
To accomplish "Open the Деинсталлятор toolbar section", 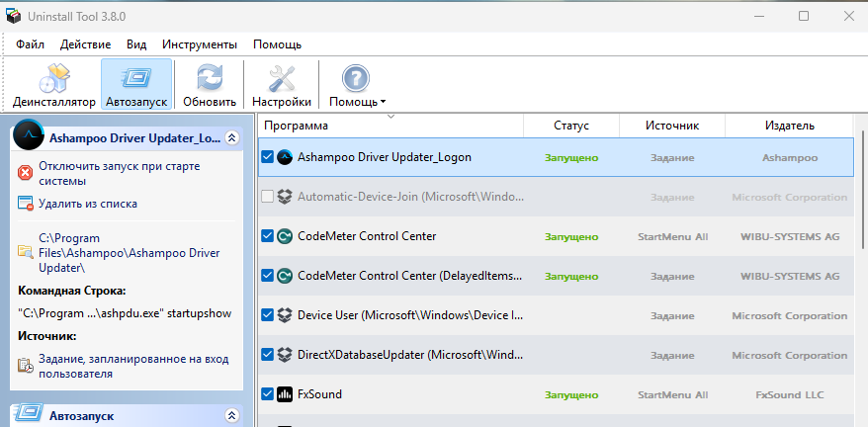I will coord(54,85).
